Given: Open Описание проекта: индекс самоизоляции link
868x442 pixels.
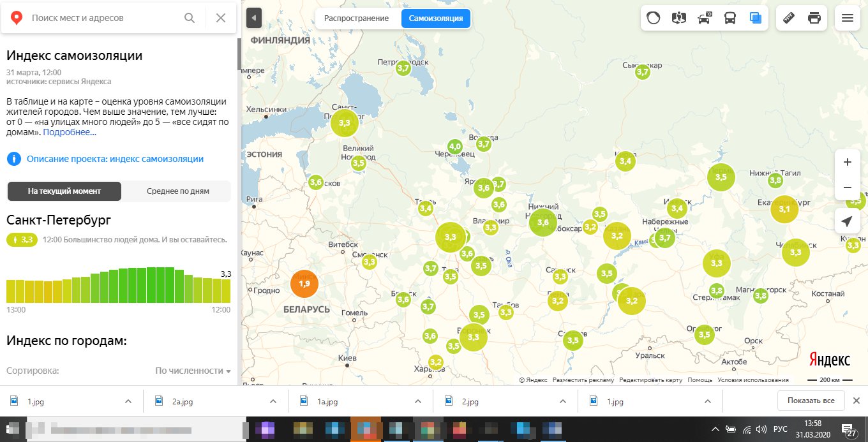Looking at the screenshot, I should pyautogui.click(x=115, y=159).
